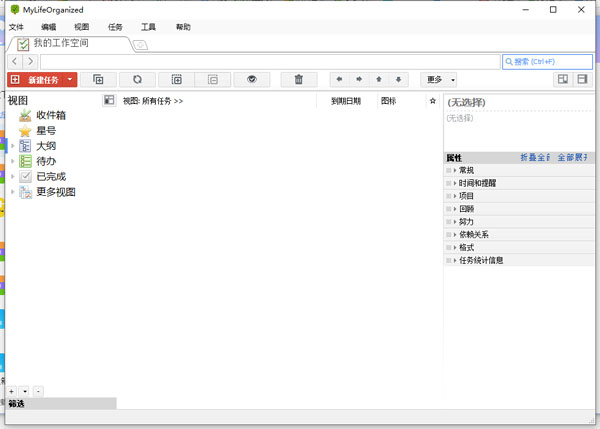Toggle the right properties panel icon
Viewport: 600px width, 429px height.
coord(582,80)
